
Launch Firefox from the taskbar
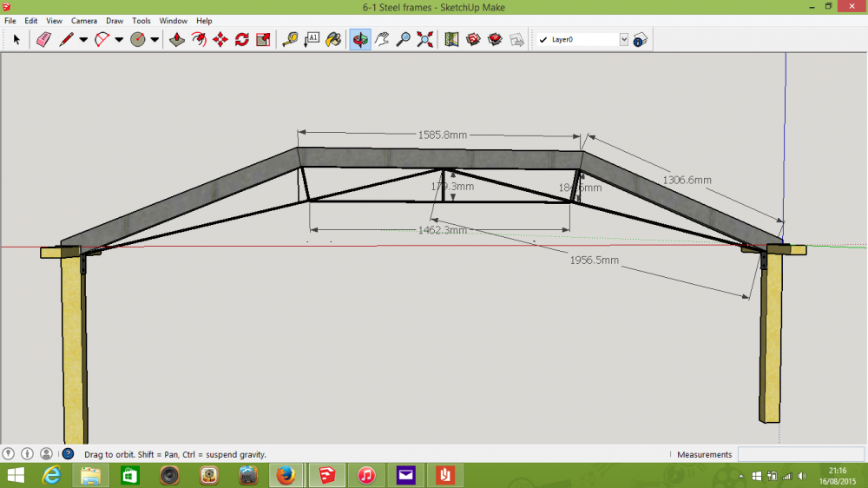click(286, 475)
